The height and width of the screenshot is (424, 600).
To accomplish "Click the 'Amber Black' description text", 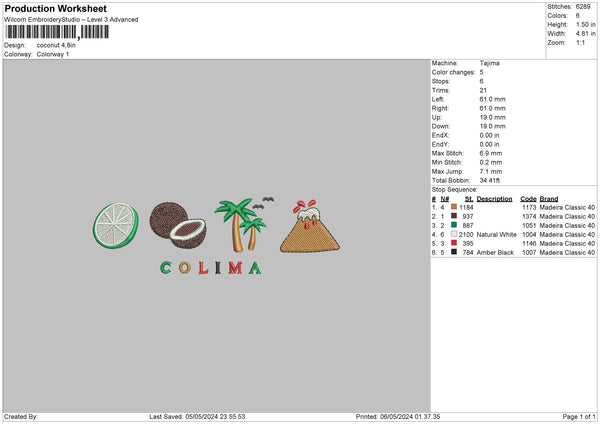I will (495, 253).
